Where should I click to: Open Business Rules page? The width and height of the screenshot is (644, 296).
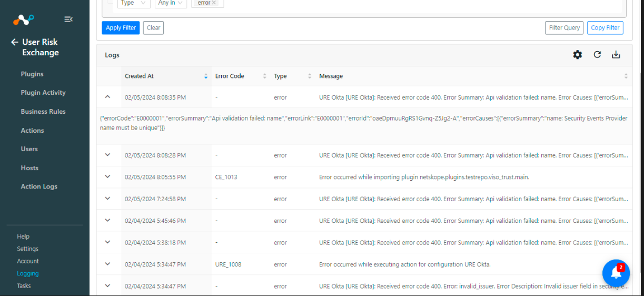(43, 112)
